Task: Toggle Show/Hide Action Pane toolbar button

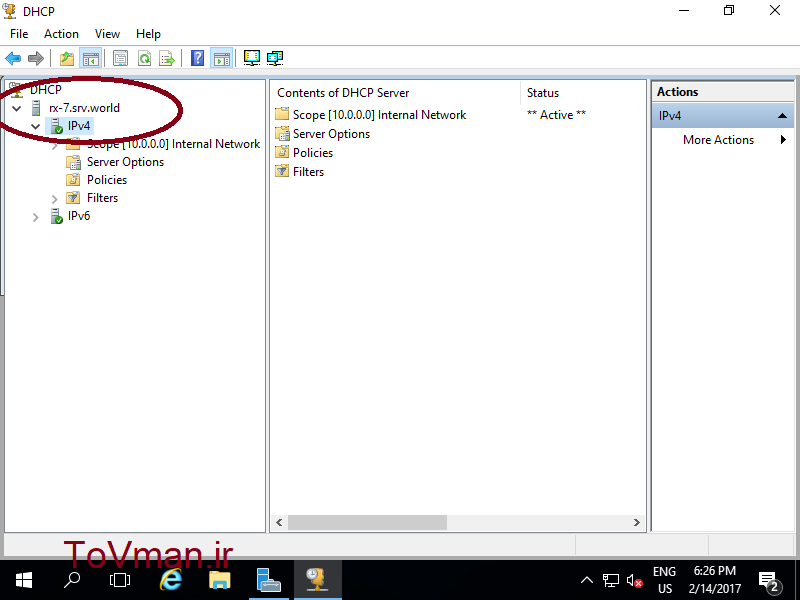Action: click(x=221, y=59)
